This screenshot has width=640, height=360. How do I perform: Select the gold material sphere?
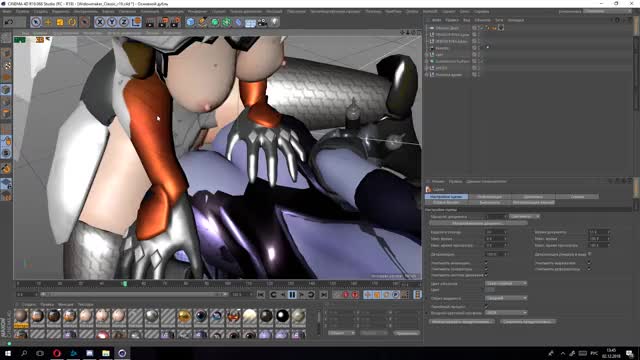(184, 316)
